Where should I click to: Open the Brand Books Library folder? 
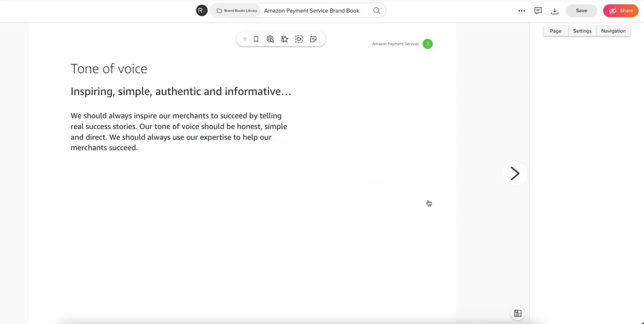pos(237,11)
